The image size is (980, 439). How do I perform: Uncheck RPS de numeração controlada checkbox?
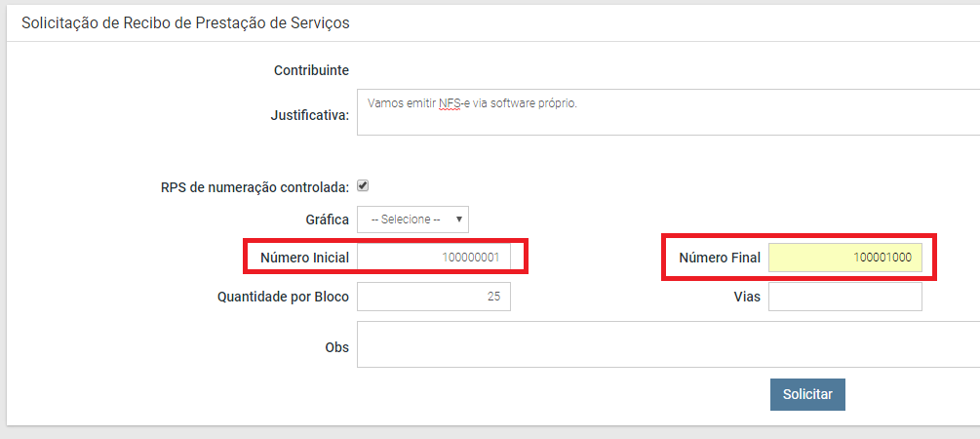tap(363, 185)
